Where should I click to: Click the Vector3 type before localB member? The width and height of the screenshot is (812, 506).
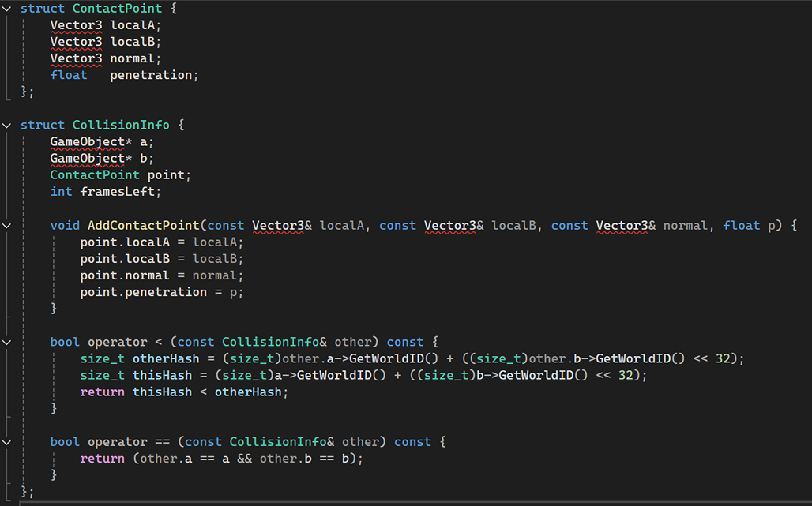tap(76, 42)
